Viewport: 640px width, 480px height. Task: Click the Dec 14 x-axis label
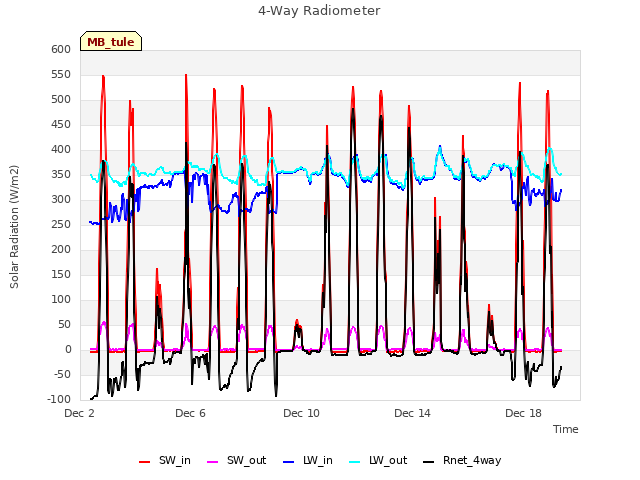point(413,413)
